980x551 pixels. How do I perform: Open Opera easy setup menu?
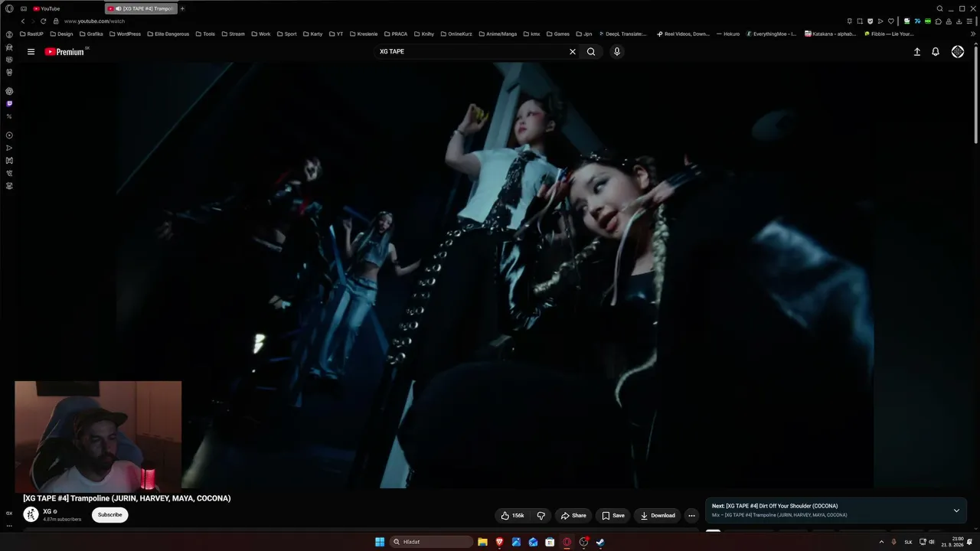coord(970,21)
